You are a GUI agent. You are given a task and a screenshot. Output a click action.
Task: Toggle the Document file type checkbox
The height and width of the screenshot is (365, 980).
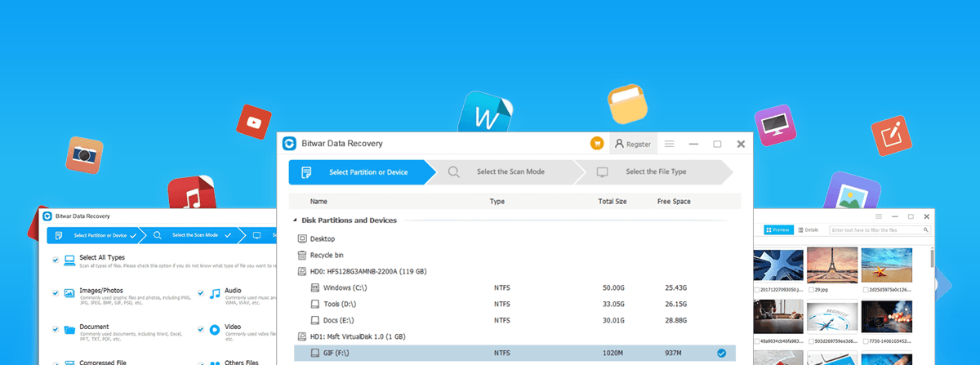click(56, 329)
